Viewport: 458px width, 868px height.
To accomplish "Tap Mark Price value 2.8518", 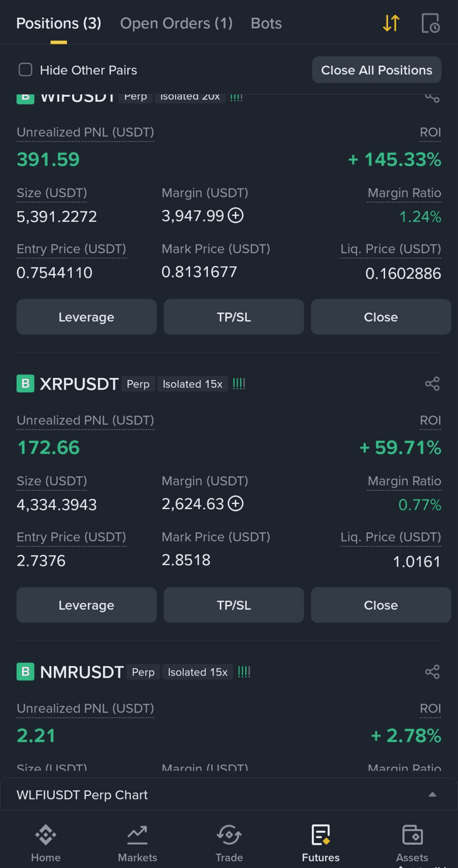I will (186, 560).
